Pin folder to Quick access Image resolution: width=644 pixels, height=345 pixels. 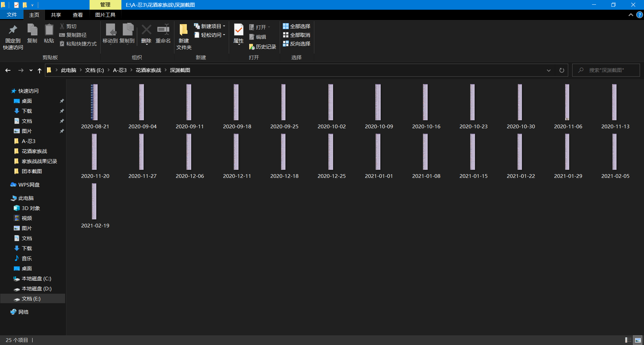13,37
